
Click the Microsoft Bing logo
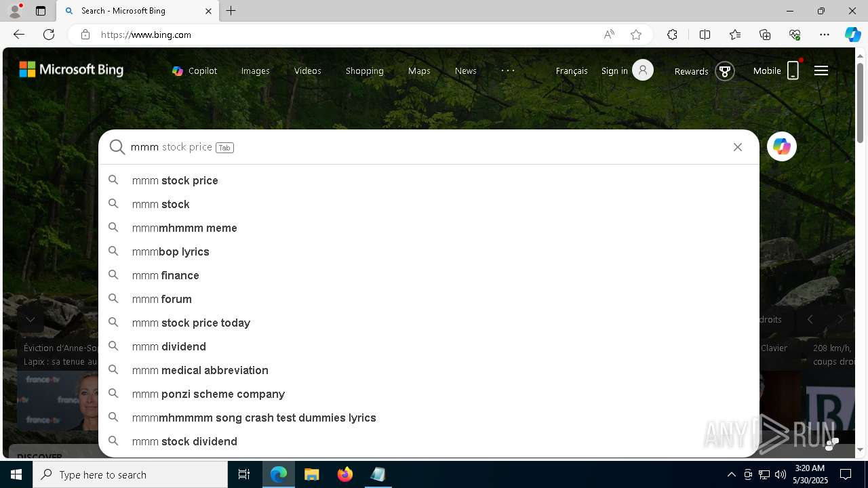click(x=71, y=69)
